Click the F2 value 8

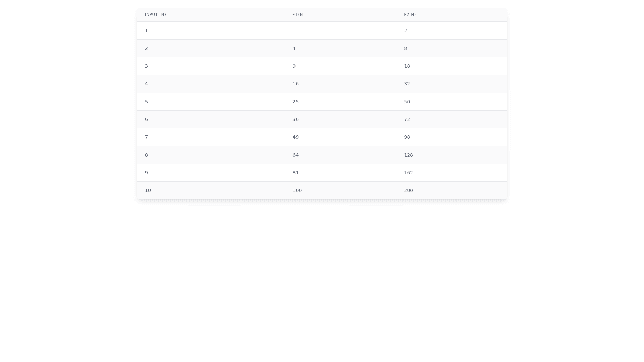point(405,48)
